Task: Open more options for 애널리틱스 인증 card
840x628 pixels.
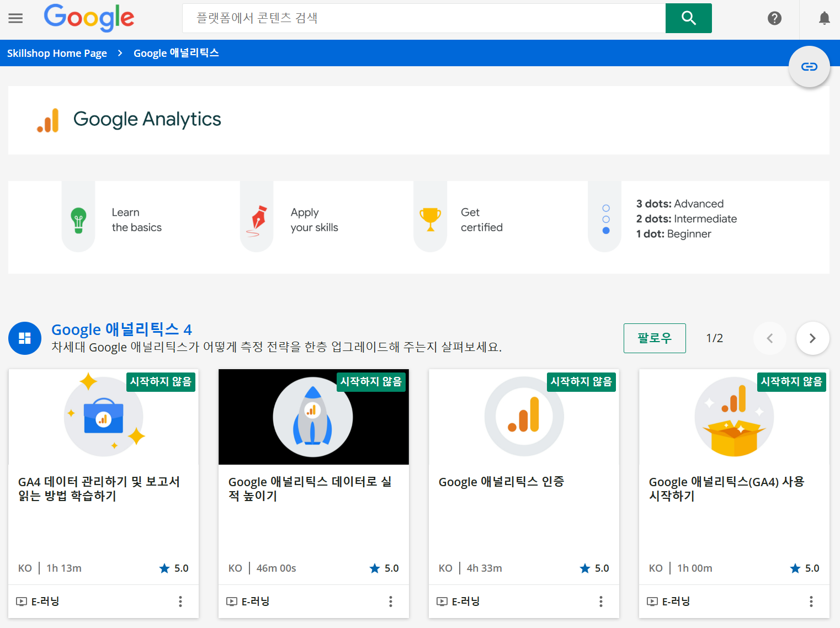Action: [x=601, y=602]
